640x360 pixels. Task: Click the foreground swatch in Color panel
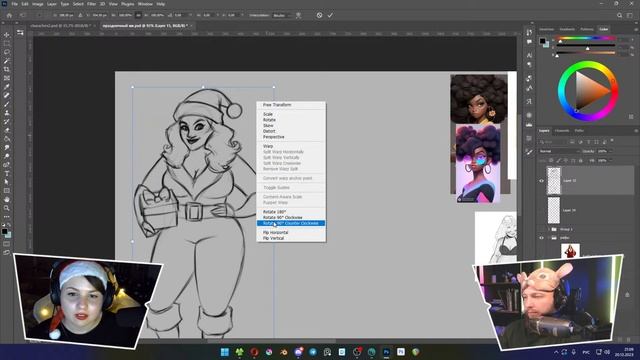pos(542,41)
